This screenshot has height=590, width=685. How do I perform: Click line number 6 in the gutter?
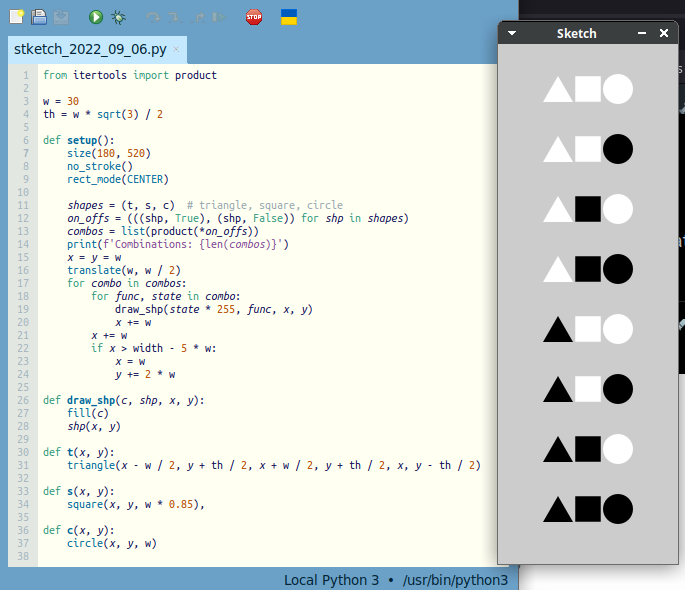pos(25,140)
